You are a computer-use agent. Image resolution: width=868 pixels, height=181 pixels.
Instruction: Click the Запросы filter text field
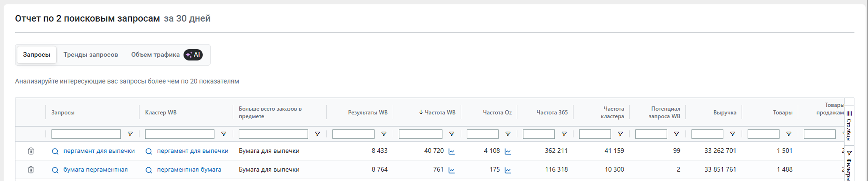tap(86, 134)
